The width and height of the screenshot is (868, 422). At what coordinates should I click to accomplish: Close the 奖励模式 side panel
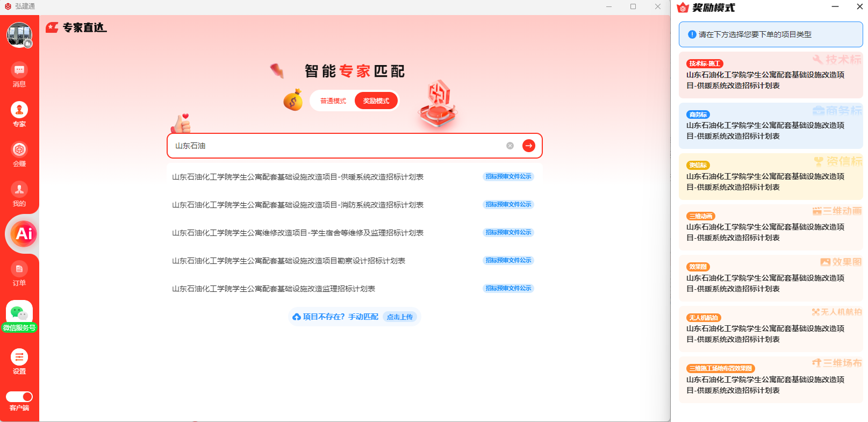859,6
